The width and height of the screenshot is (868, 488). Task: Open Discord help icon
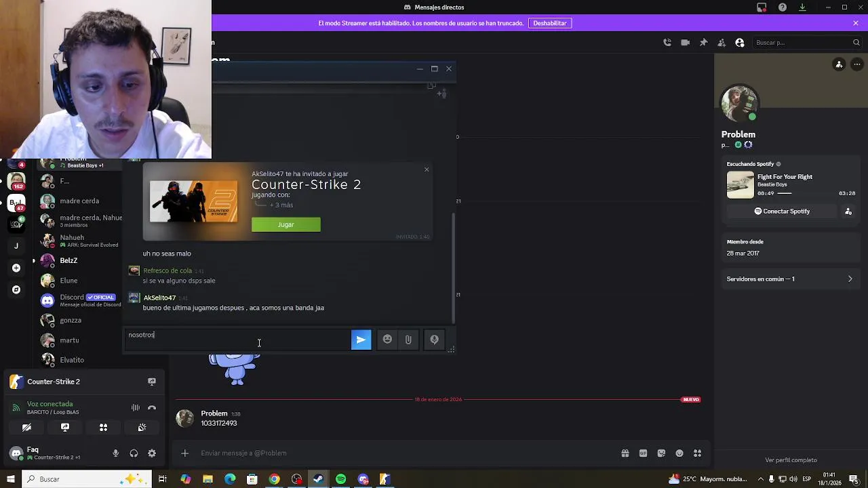click(783, 7)
